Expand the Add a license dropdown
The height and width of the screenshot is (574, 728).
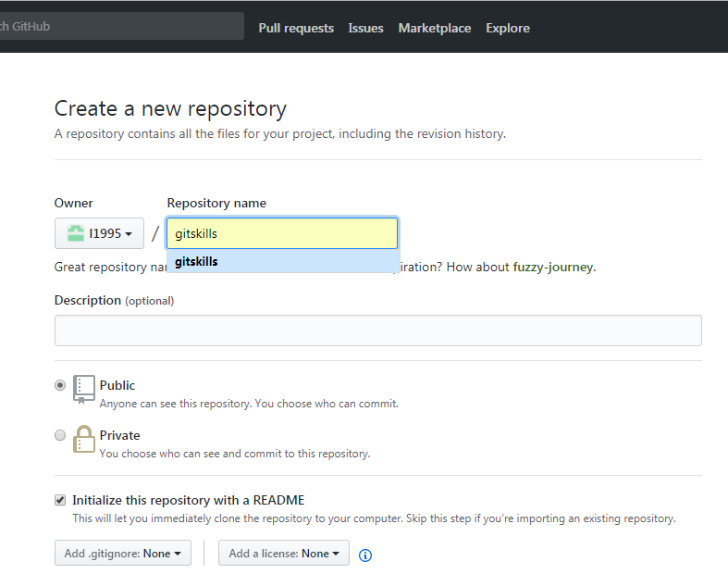click(284, 554)
